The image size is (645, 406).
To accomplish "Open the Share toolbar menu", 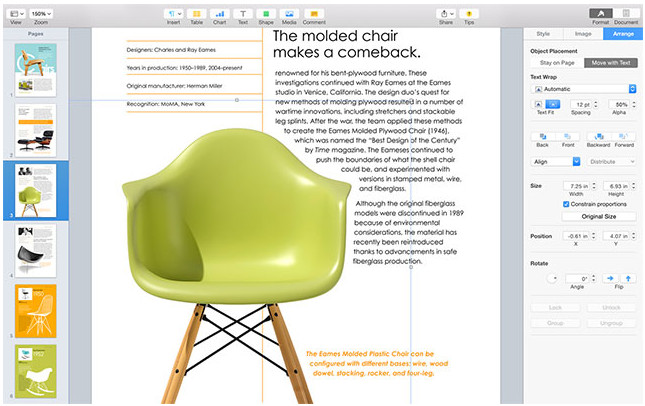I will (446, 14).
